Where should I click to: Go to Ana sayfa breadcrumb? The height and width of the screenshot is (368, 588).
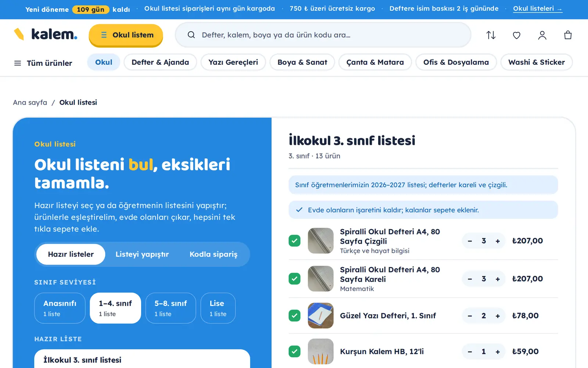30,103
